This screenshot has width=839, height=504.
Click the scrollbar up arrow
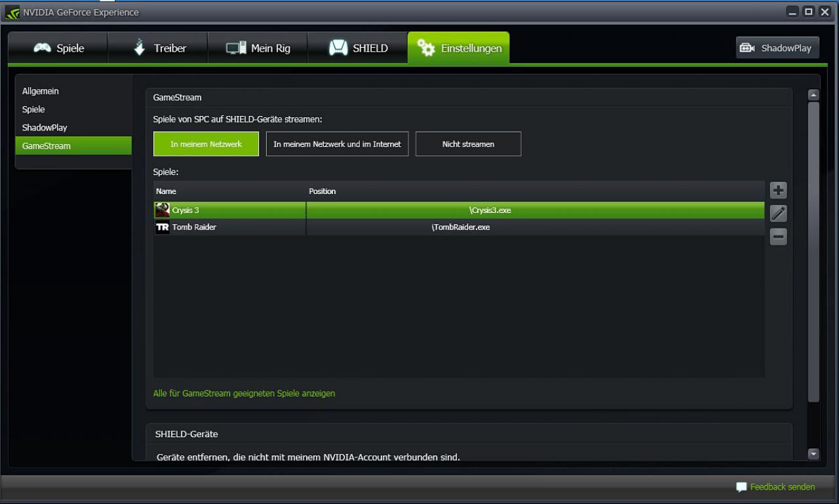point(814,95)
